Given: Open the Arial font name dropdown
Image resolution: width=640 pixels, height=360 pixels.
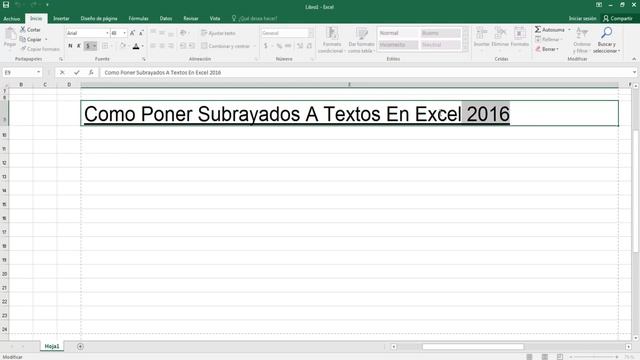Looking at the screenshot, I should click(107, 33).
